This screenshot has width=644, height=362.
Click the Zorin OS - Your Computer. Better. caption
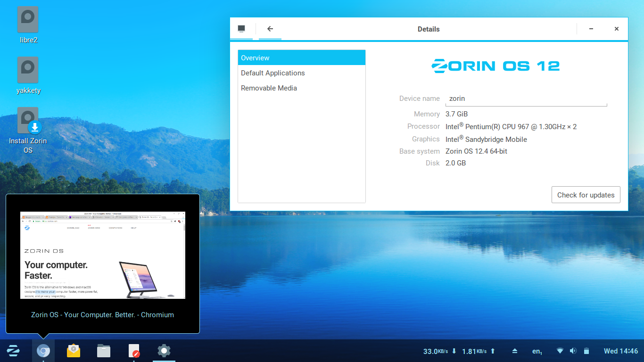[x=103, y=315]
